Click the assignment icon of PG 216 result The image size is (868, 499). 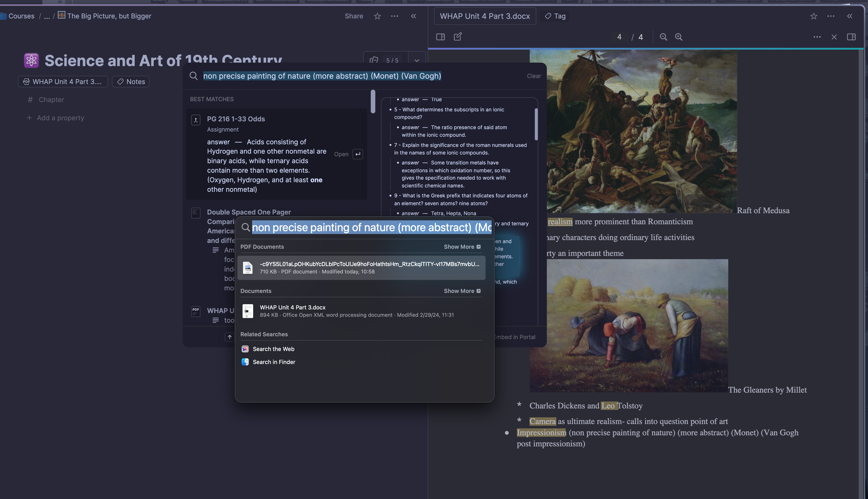(x=196, y=120)
